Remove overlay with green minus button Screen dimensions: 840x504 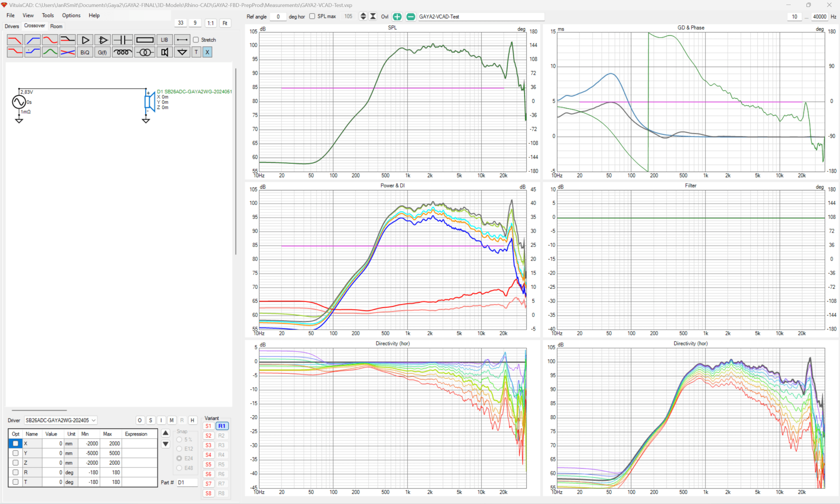coord(411,16)
